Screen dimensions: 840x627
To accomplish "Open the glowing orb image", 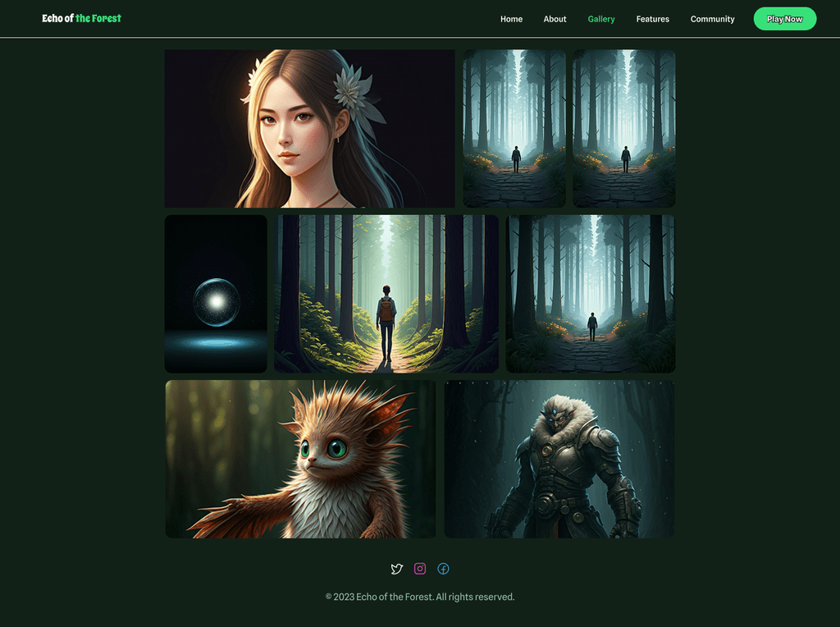I will click(x=216, y=294).
